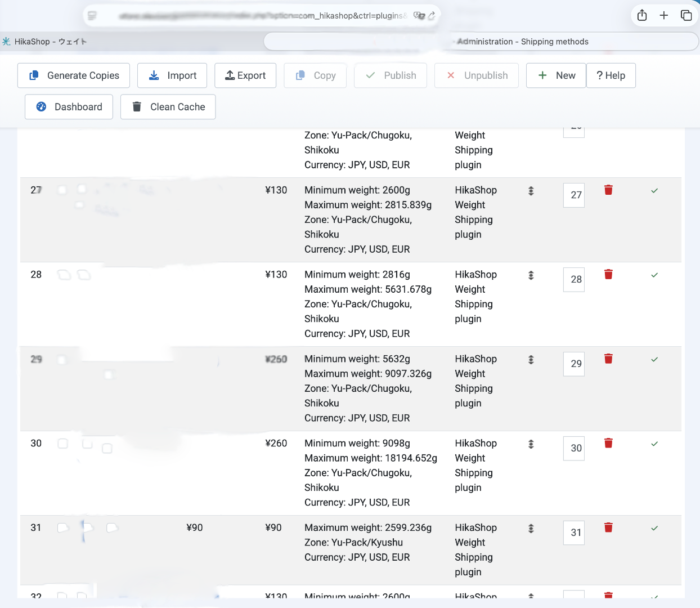Create a New shipping method

[x=556, y=75]
